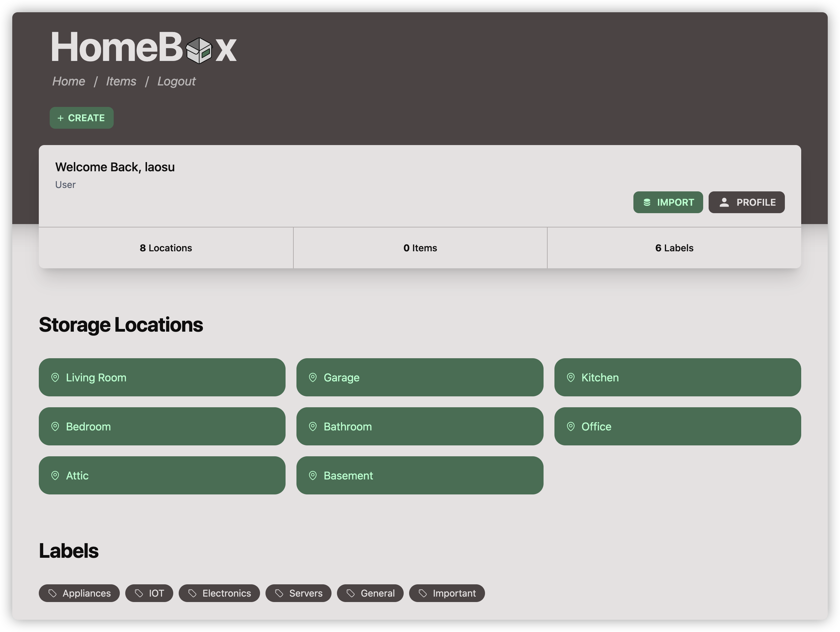Select the Electronics label chip
840x632 pixels.
point(219,593)
